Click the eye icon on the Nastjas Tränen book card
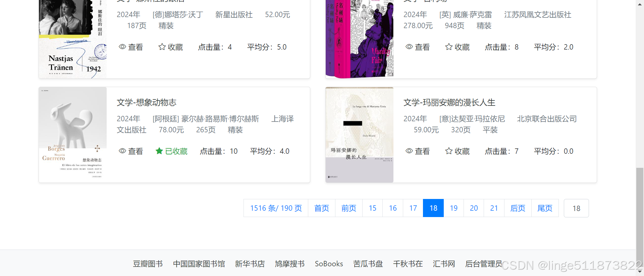Screen dimensions: 644x276 coord(122,47)
